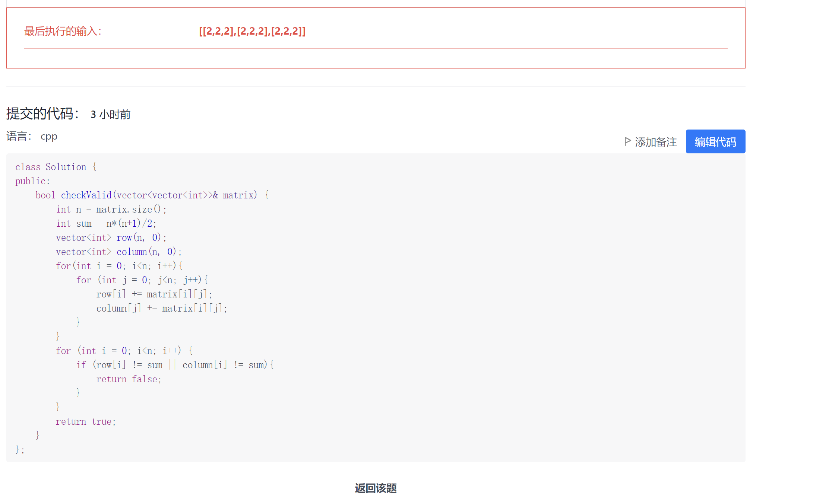Click the cpp language label

[49, 136]
